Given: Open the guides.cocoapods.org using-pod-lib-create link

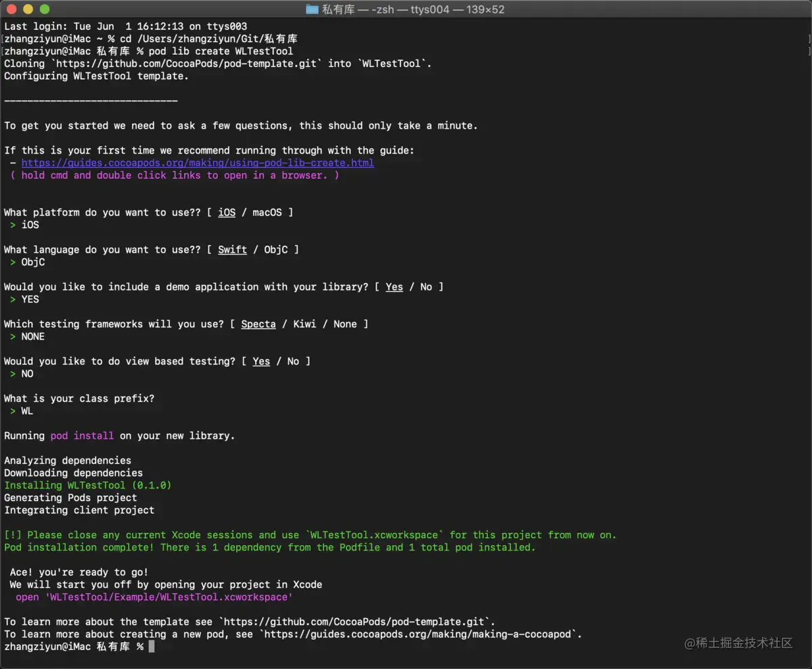Looking at the screenshot, I should (x=198, y=163).
